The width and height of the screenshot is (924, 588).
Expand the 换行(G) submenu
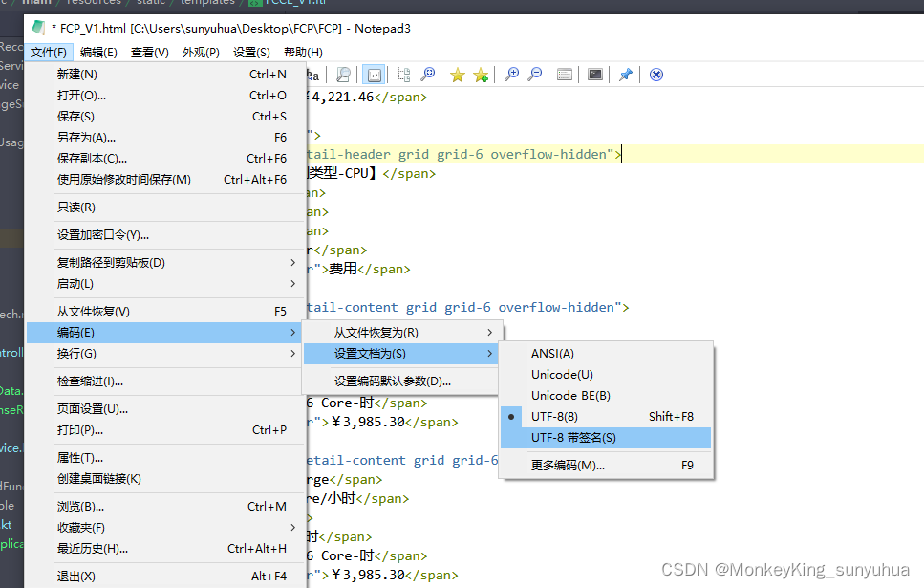pyautogui.click(x=163, y=354)
